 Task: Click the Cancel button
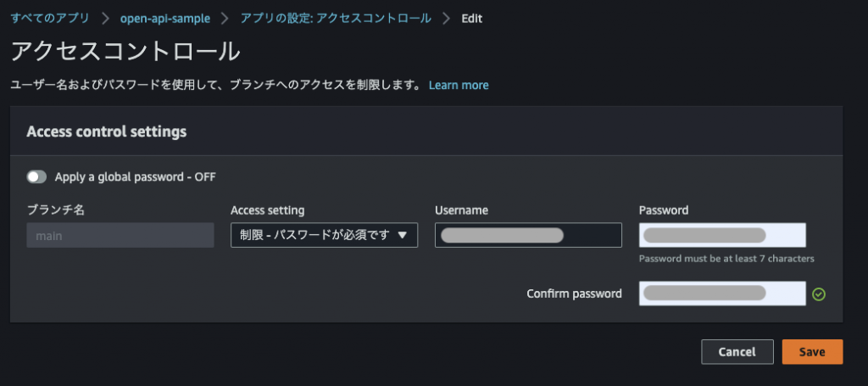737,352
